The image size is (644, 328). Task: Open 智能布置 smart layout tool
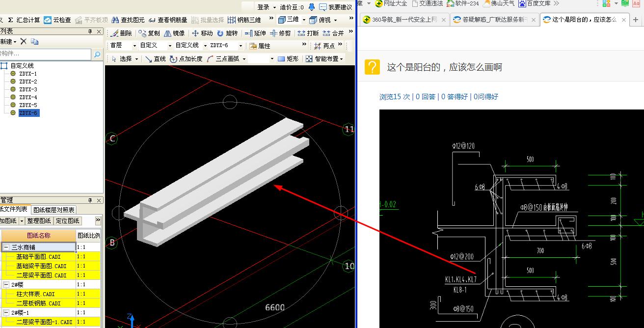324,58
